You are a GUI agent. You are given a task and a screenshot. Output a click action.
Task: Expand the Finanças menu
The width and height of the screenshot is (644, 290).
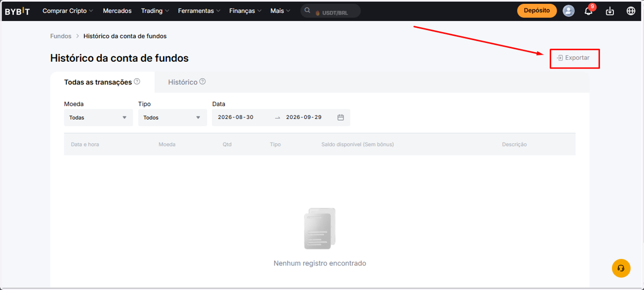pyautogui.click(x=245, y=11)
